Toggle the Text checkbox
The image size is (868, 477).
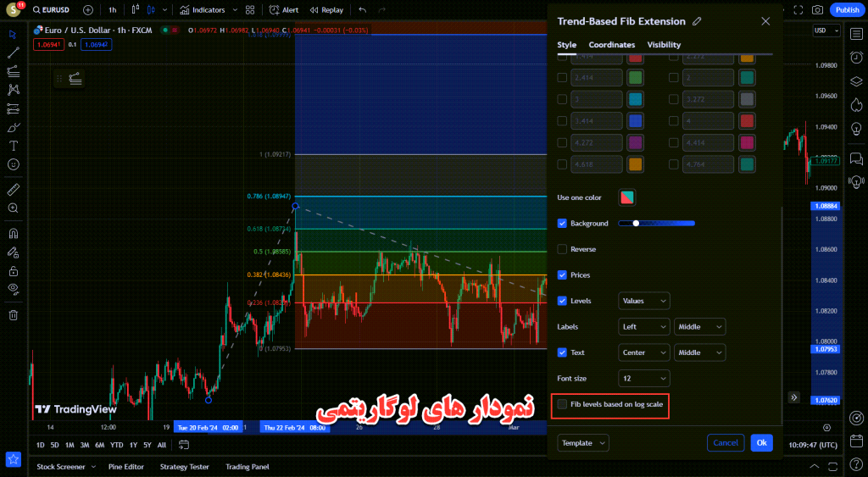coord(562,352)
